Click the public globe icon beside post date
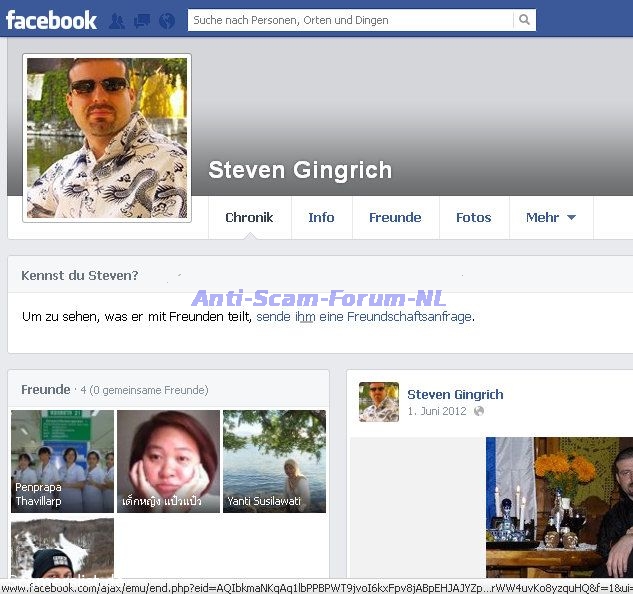 pyautogui.click(x=478, y=411)
